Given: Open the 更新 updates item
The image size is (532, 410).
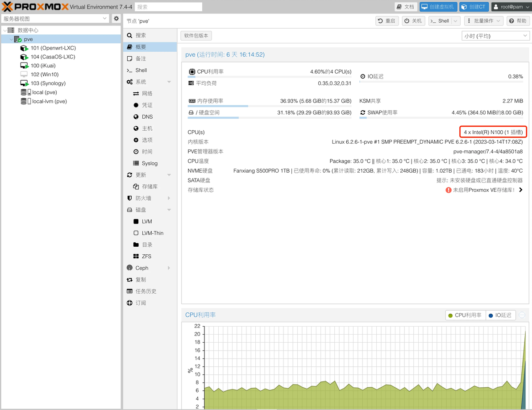Looking at the screenshot, I should click(x=141, y=174).
